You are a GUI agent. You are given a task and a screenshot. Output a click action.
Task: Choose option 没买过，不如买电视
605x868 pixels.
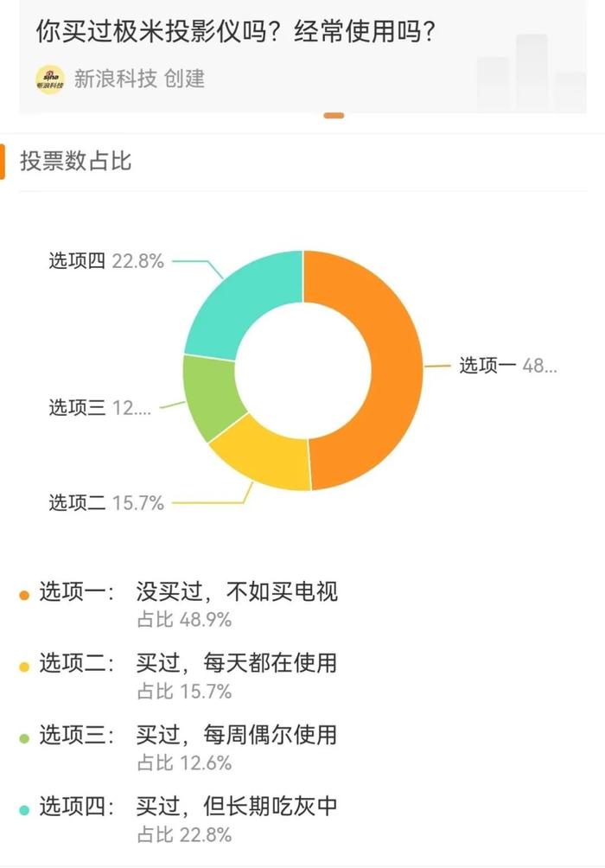point(236,592)
